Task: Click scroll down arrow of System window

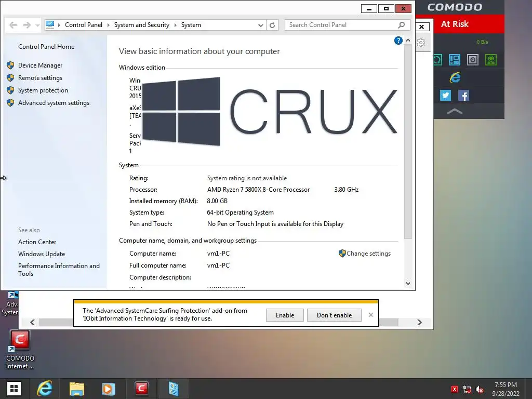Action: pos(408,284)
